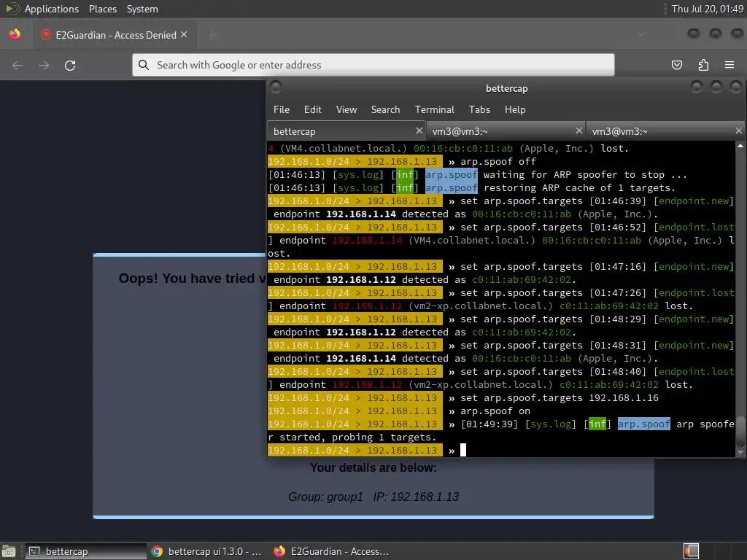The width and height of the screenshot is (747, 560).
Task: Click 'arp.spoof on' command text
Action: [495, 411]
